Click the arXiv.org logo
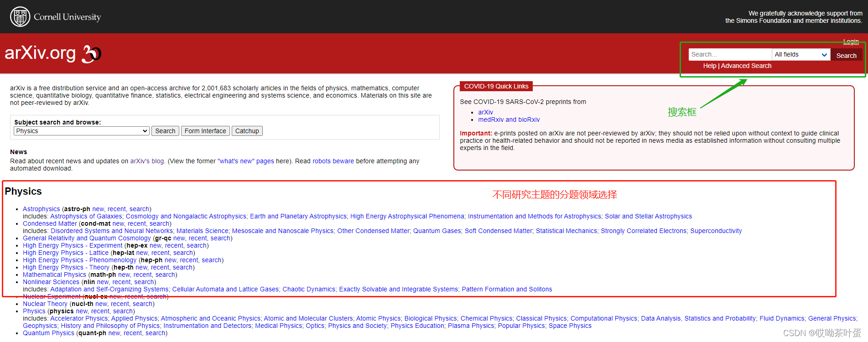The image size is (868, 342). coord(52,53)
